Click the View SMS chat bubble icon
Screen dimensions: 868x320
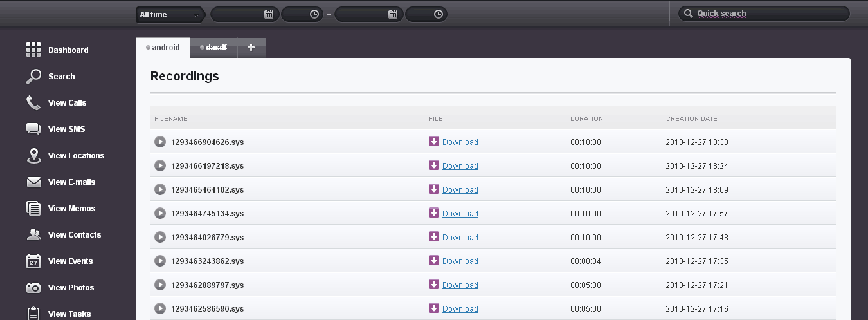[33, 129]
